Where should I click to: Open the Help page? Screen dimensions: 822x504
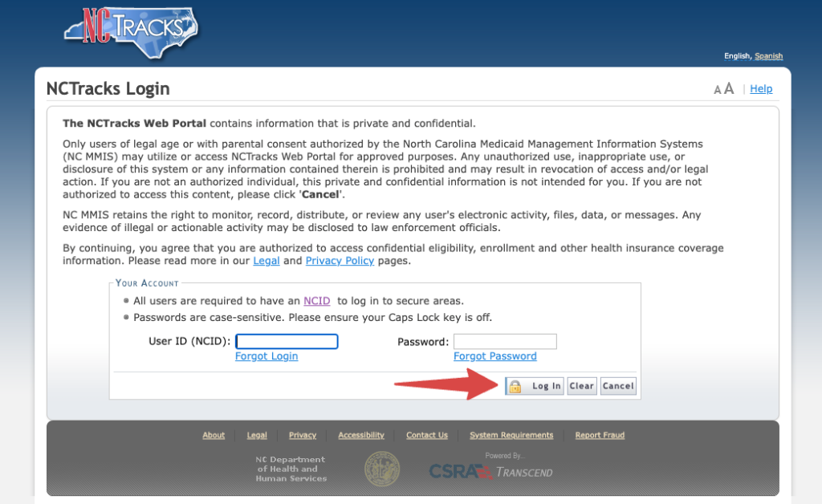760,88
